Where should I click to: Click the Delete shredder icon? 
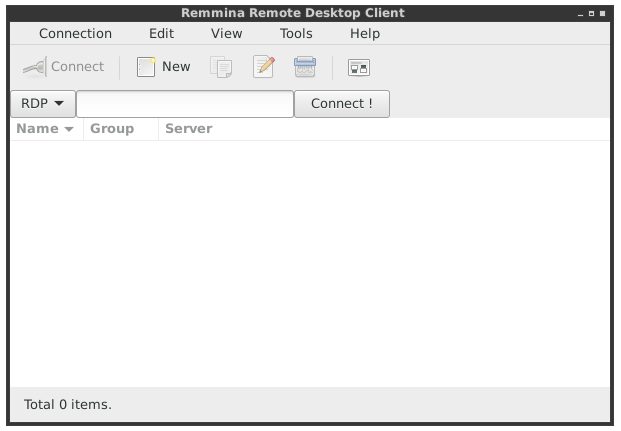(305, 67)
